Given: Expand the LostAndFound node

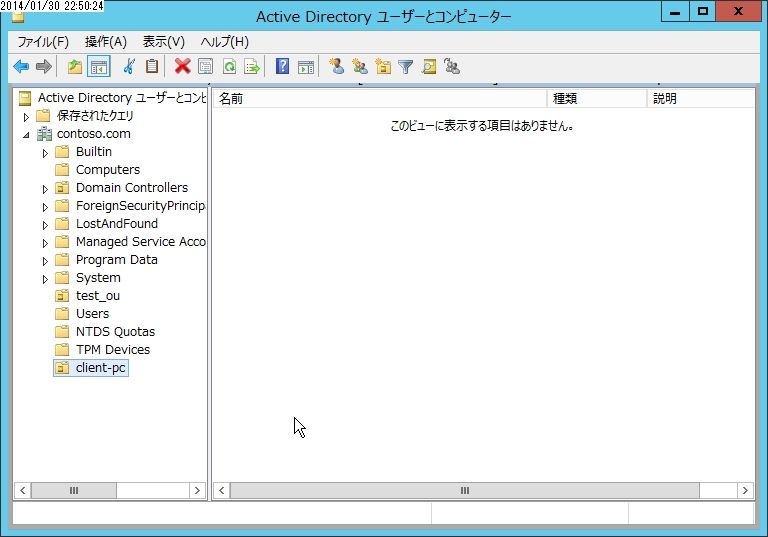Looking at the screenshot, I should pos(45,225).
